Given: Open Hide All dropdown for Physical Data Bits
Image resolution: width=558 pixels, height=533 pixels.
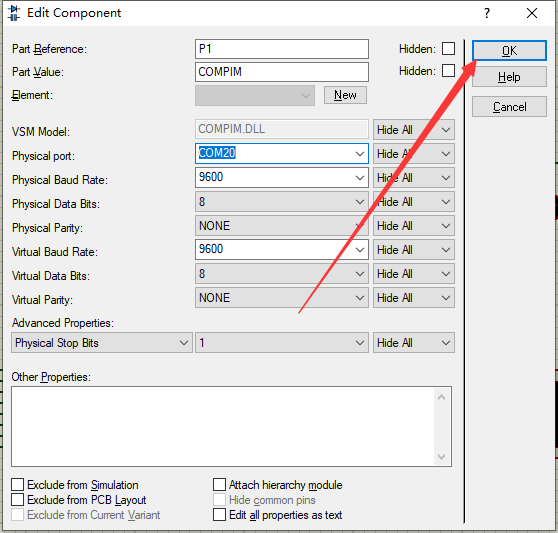Looking at the screenshot, I should click(x=414, y=202).
